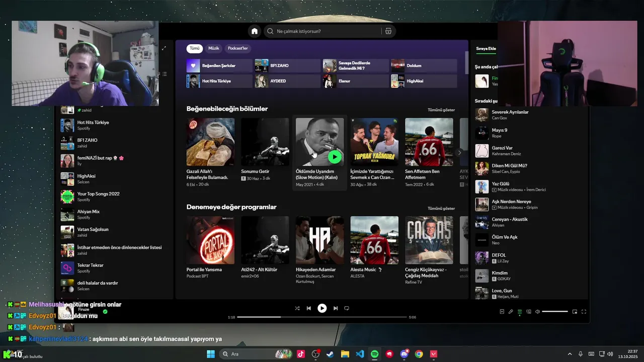Skip to previous track

click(309, 308)
